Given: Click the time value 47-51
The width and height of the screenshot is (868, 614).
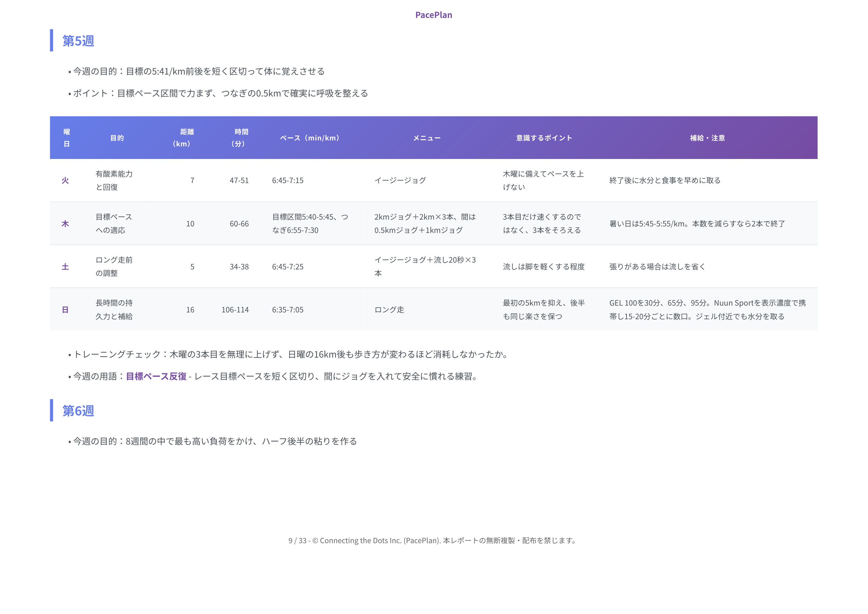Looking at the screenshot, I should [239, 180].
